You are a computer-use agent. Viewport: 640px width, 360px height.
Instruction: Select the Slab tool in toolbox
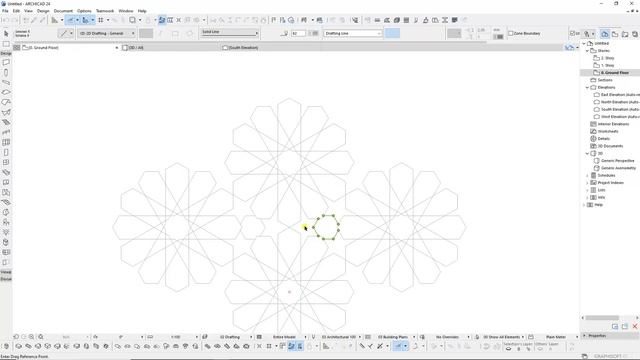[x=6, y=92]
